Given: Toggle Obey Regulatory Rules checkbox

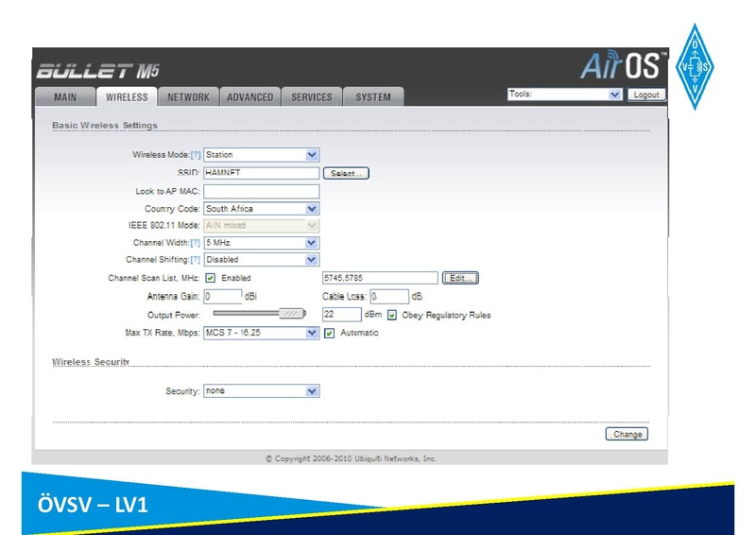Looking at the screenshot, I should tap(392, 315).
